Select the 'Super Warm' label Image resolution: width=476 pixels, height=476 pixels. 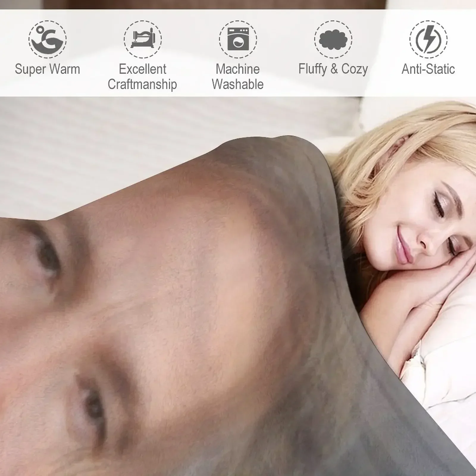pos(48,69)
